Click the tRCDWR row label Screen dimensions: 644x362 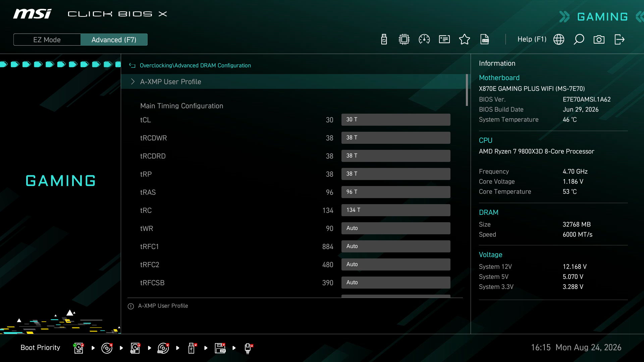click(153, 138)
